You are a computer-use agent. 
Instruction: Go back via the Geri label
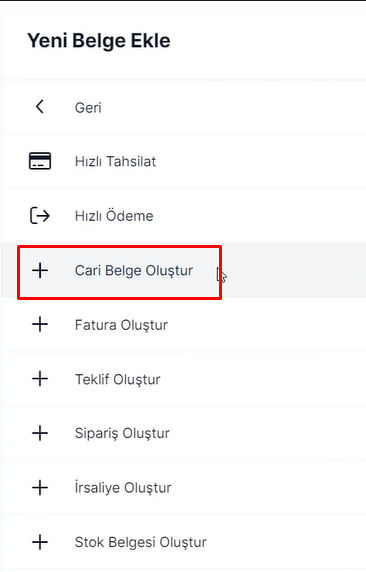coord(88,108)
